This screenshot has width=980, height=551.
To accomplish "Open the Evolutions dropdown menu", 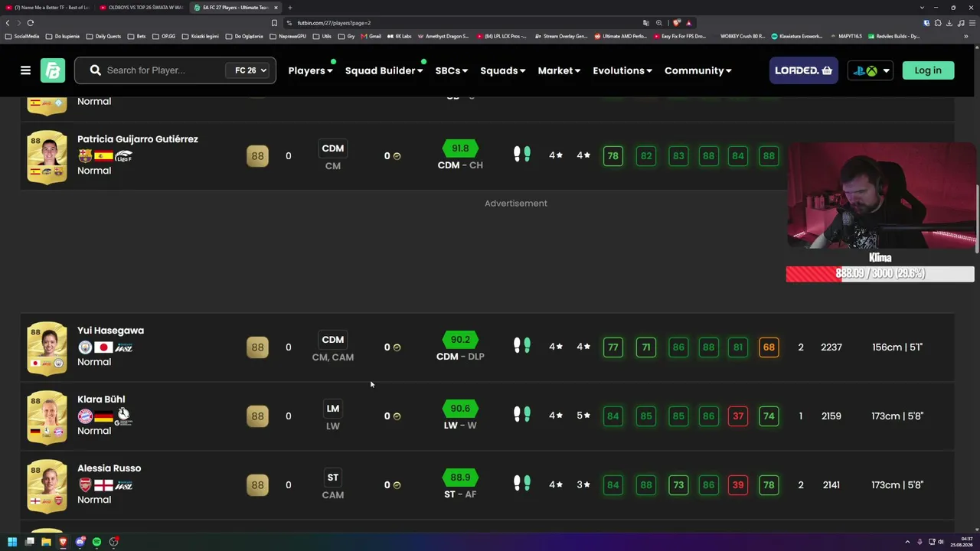I will pyautogui.click(x=622, y=70).
